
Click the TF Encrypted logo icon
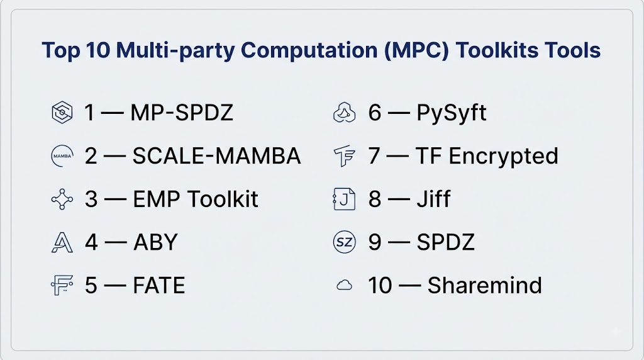[344, 155]
